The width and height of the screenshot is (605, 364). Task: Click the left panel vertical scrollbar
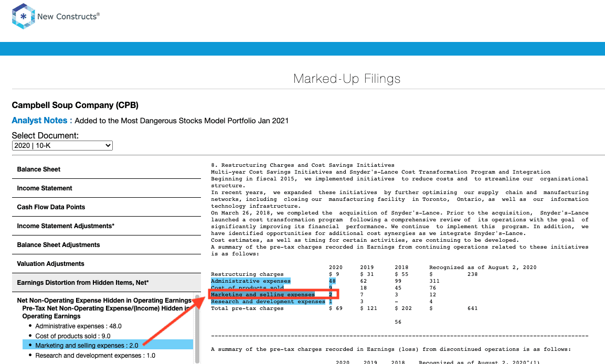[197, 328]
